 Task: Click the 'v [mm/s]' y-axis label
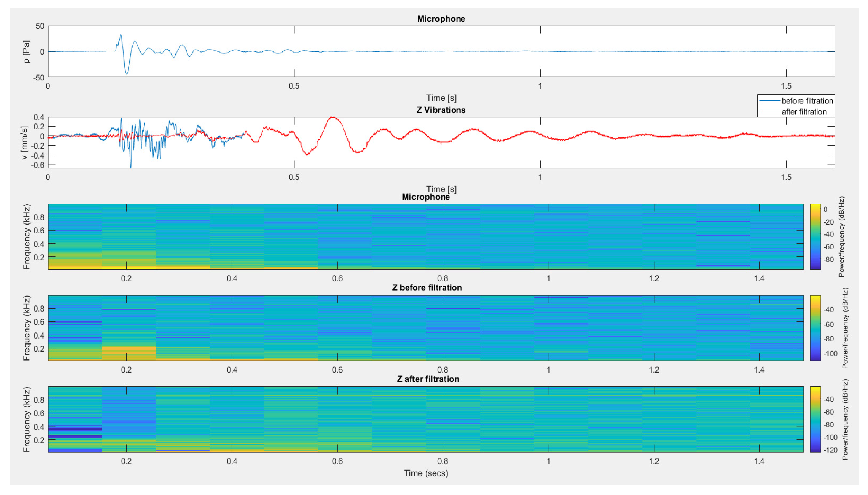click(x=24, y=143)
